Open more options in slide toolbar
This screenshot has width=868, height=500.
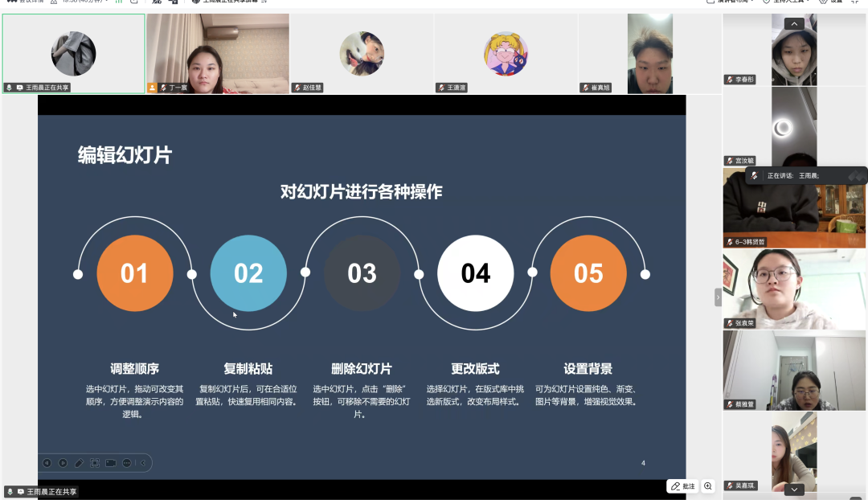[127, 463]
